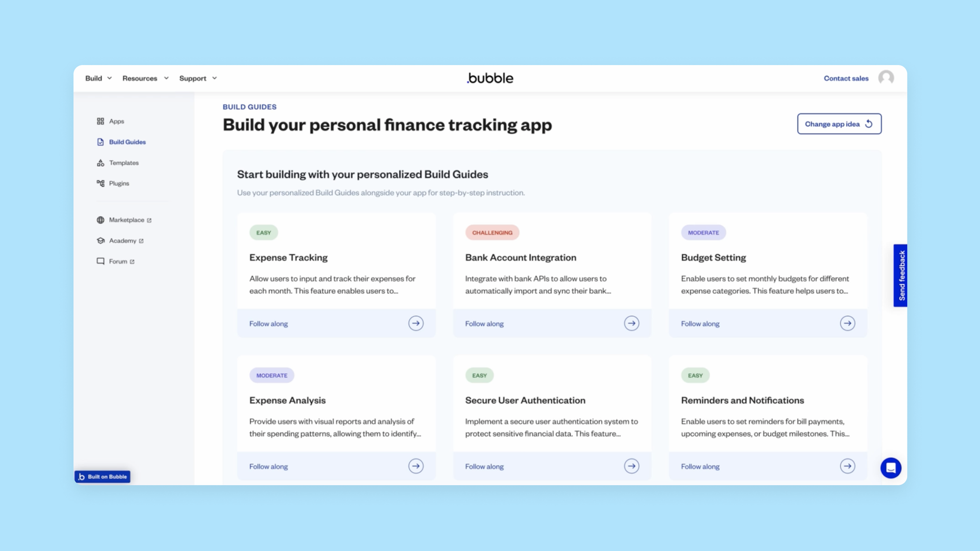Click the Academy external link icon
The height and width of the screenshot is (551, 980).
[x=141, y=240]
